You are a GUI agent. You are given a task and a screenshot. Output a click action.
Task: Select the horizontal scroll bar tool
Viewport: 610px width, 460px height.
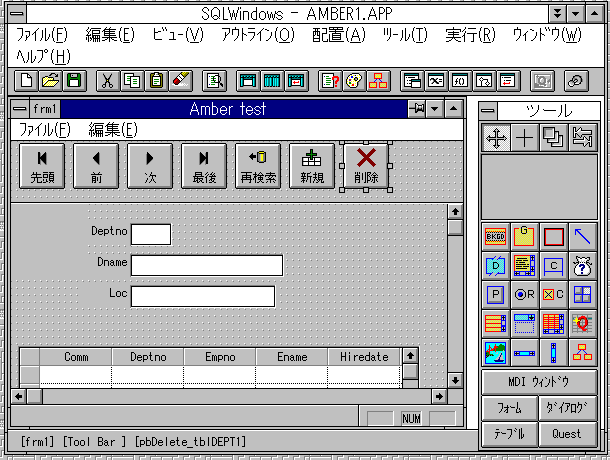(x=524, y=353)
